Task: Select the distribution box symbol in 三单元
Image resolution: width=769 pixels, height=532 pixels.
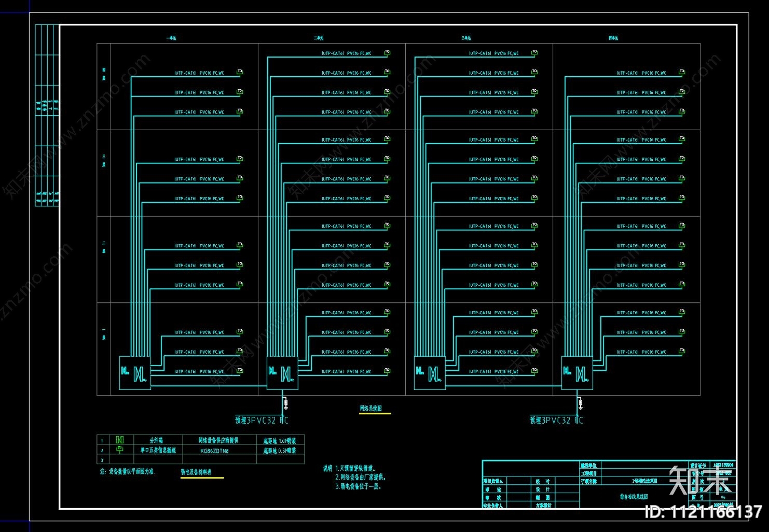Action: [x=430, y=373]
